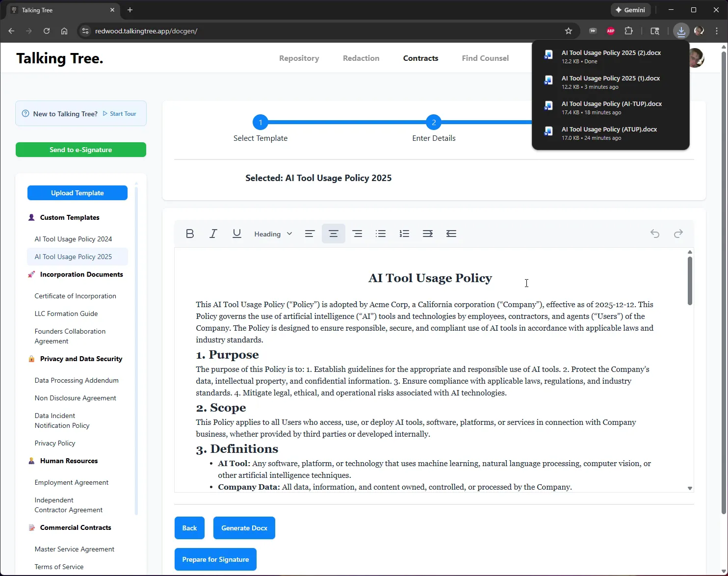Toggle underline formatting in editor toolbar
Screen dimensions: 728x576
(x=237, y=234)
